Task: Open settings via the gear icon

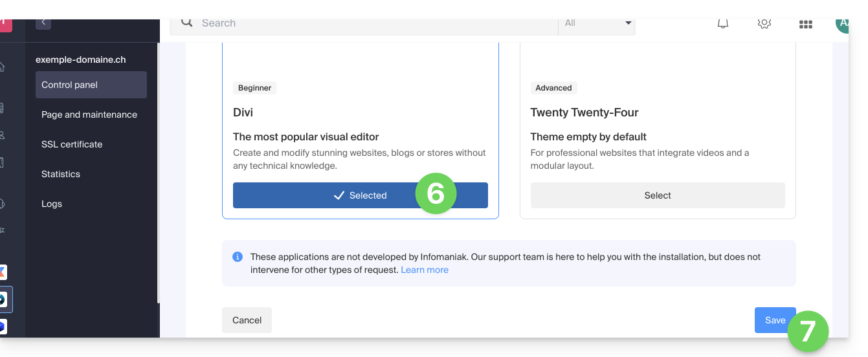Action: click(x=764, y=23)
